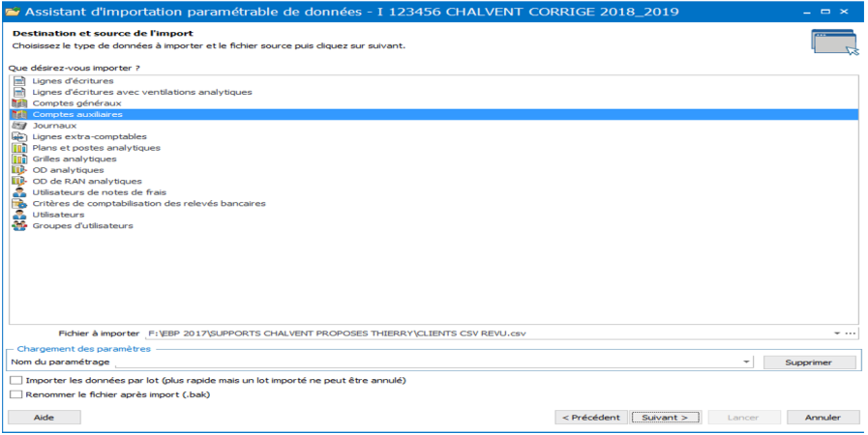Click icon beside Lignes d'écritures avec ventilations analytiques
Screen dimensions: 868x435
pos(19,92)
